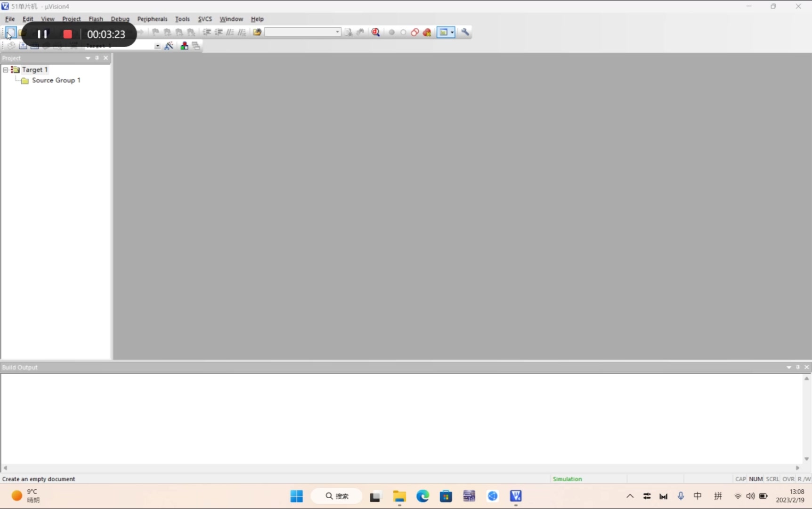The image size is (812, 509).
Task: Click the window layout icon
Action: 443,32
